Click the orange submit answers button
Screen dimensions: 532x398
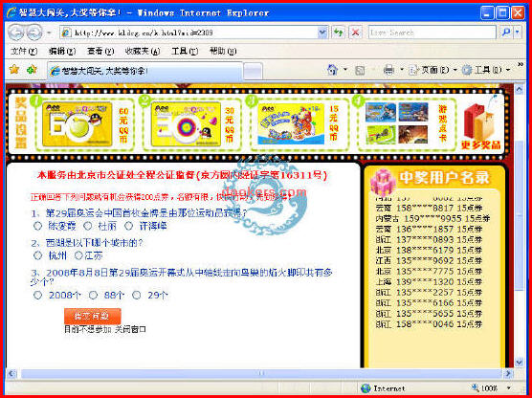point(92,316)
